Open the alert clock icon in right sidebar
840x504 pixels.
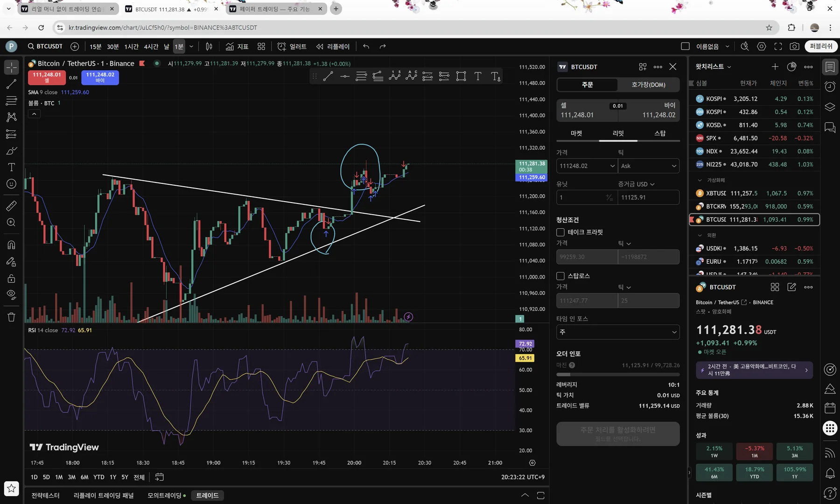point(830,87)
